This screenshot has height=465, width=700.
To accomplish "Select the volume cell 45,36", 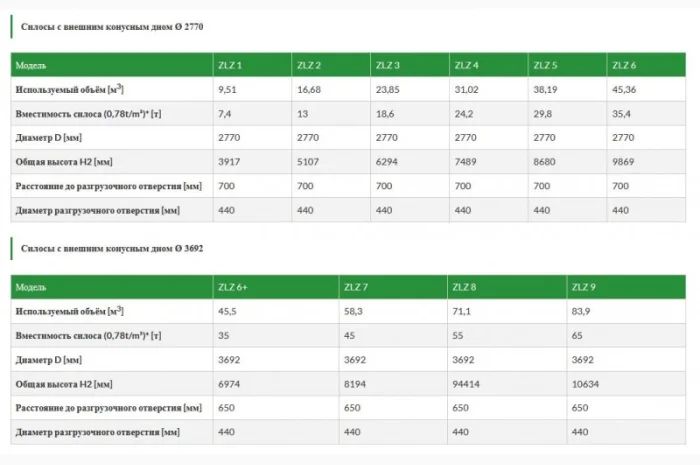I will pyautogui.click(x=623, y=90).
